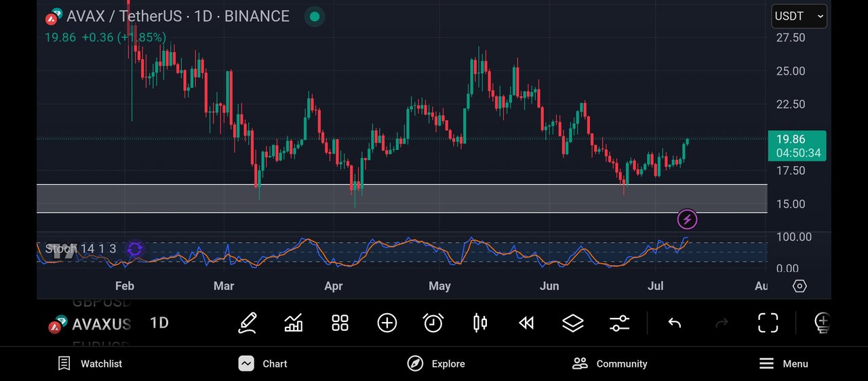Select the AVAX / TetherUS chart title
The width and height of the screenshot is (868, 381).
tap(178, 16)
